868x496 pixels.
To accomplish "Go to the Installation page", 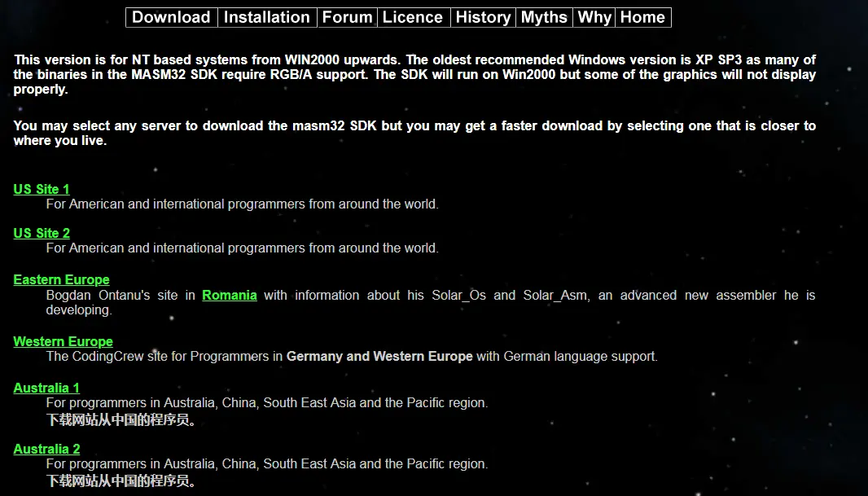I will click(x=267, y=17).
